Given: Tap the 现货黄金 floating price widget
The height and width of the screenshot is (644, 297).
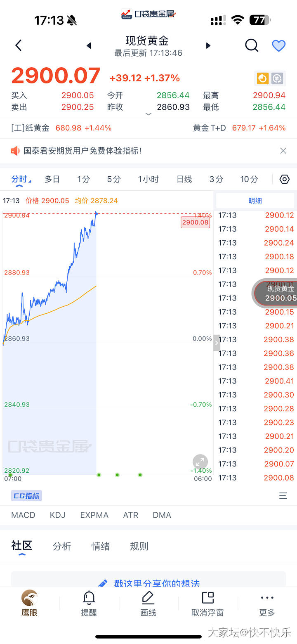Looking at the screenshot, I should (277, 293).
